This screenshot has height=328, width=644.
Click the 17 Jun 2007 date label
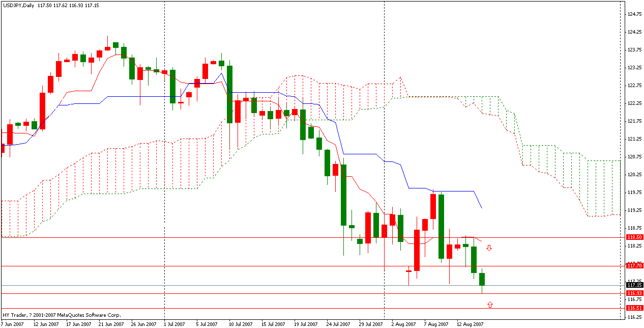click(x=78, y=324)
